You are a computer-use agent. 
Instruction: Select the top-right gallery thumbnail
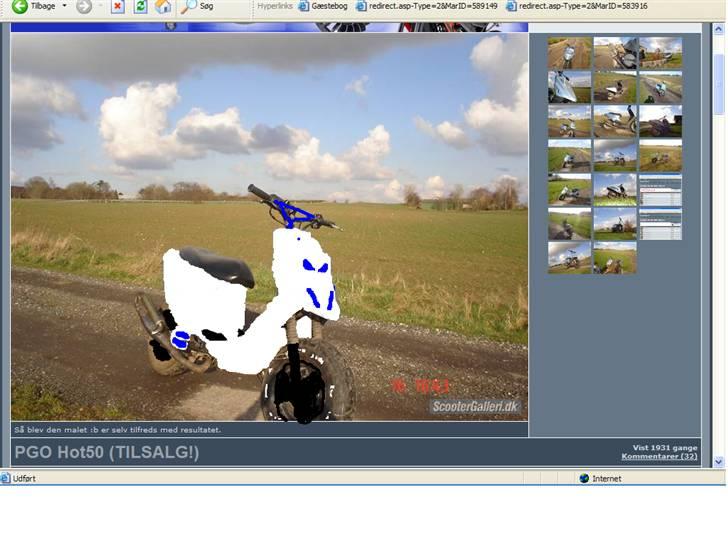(x=660, y=52)
